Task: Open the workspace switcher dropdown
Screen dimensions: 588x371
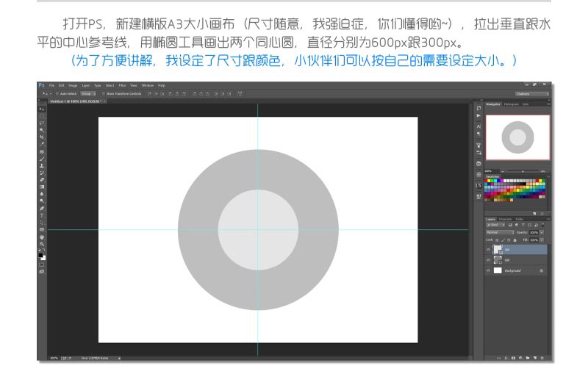Action: click(x=532, y=94)
